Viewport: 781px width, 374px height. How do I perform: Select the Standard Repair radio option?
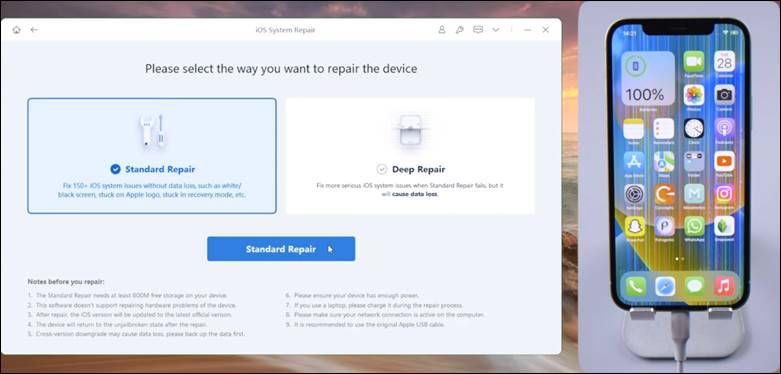[x=116, y=169]
